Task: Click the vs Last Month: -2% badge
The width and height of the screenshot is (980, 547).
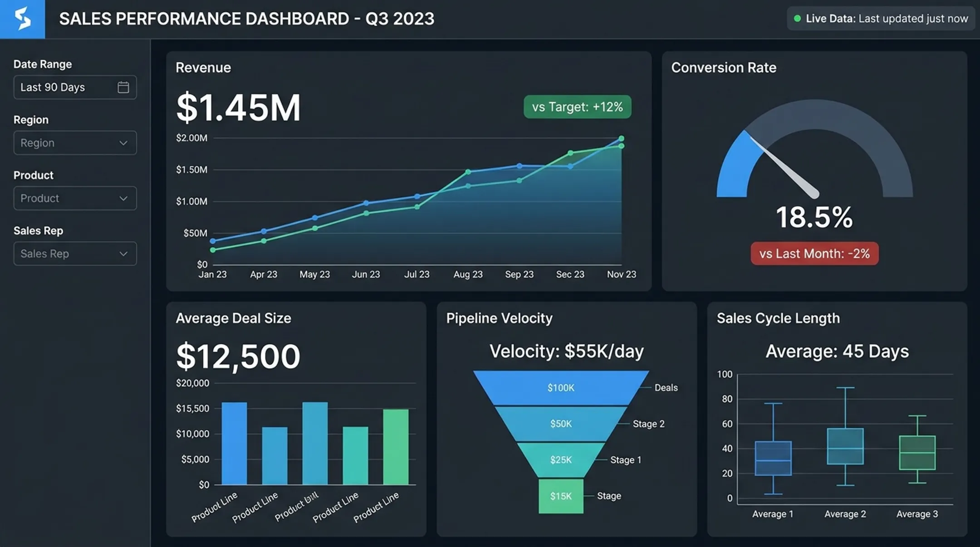Action: click(814, 254)
